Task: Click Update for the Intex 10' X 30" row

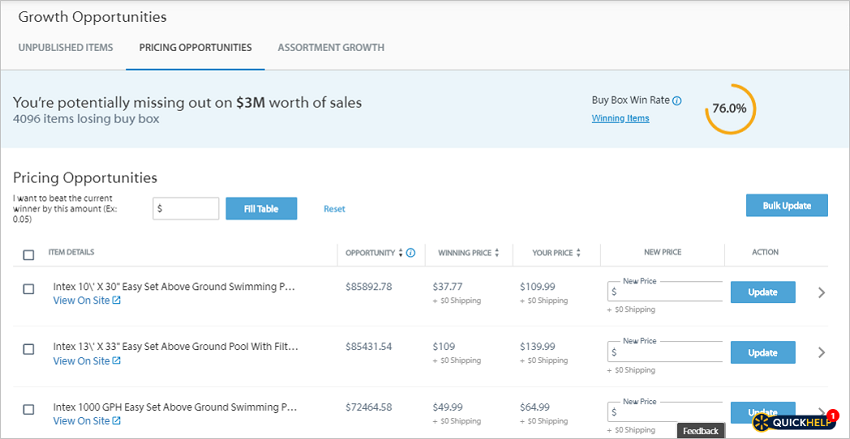Action: 763,292
